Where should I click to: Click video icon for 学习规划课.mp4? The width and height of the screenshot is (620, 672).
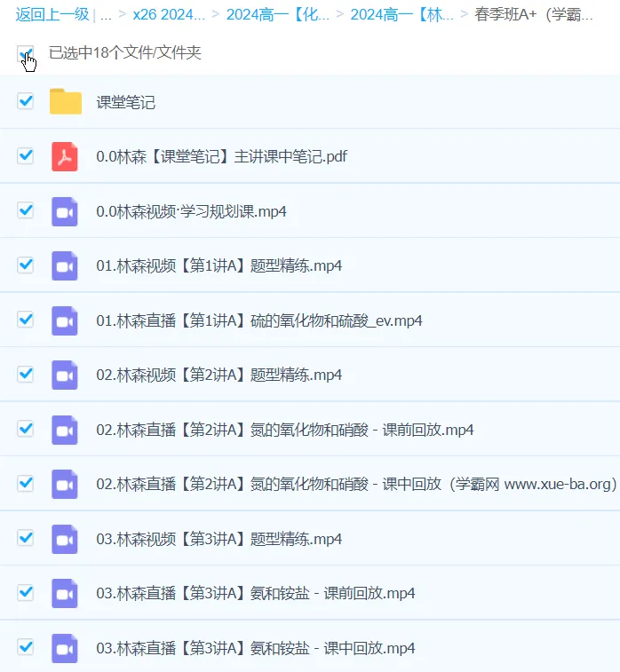click(x=65, y=211)
